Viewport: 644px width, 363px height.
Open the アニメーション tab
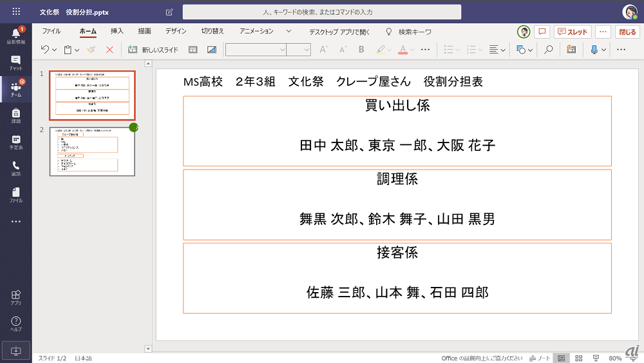click(256, 31)
